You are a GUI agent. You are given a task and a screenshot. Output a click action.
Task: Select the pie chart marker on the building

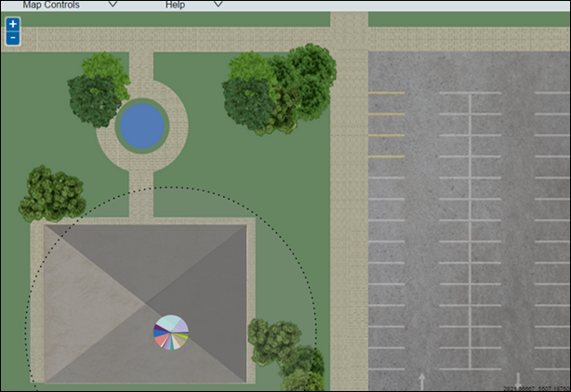point(171,333)
